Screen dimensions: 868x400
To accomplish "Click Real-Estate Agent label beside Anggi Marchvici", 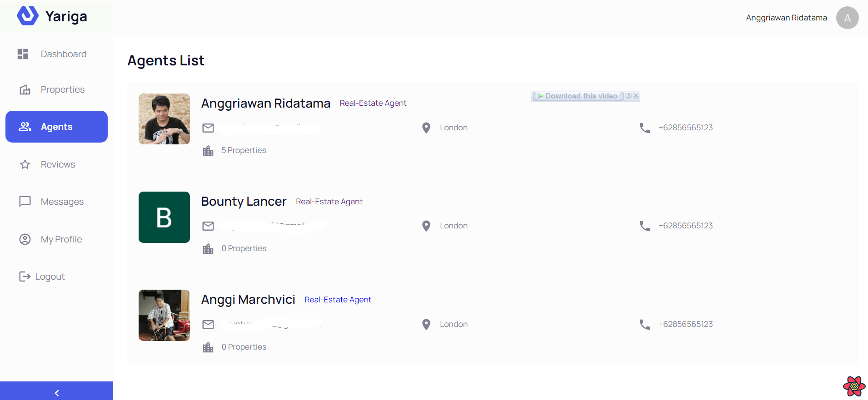I will pos(338,300).
